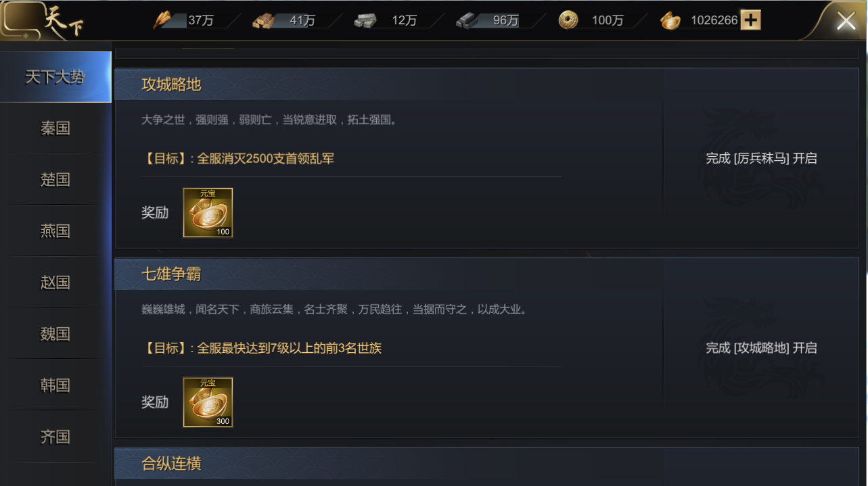Switch to the 秦国 tab
This screenshot has height=486, width=868.
55,128
